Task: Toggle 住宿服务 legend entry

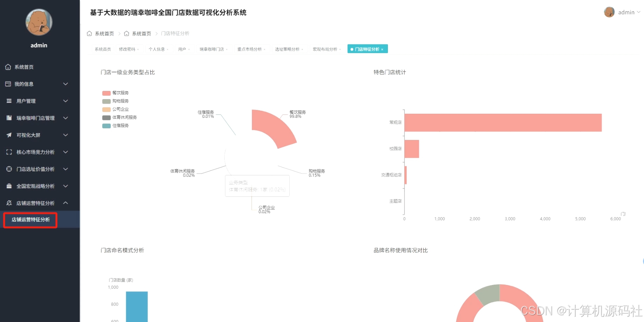Action: point(115,126)
